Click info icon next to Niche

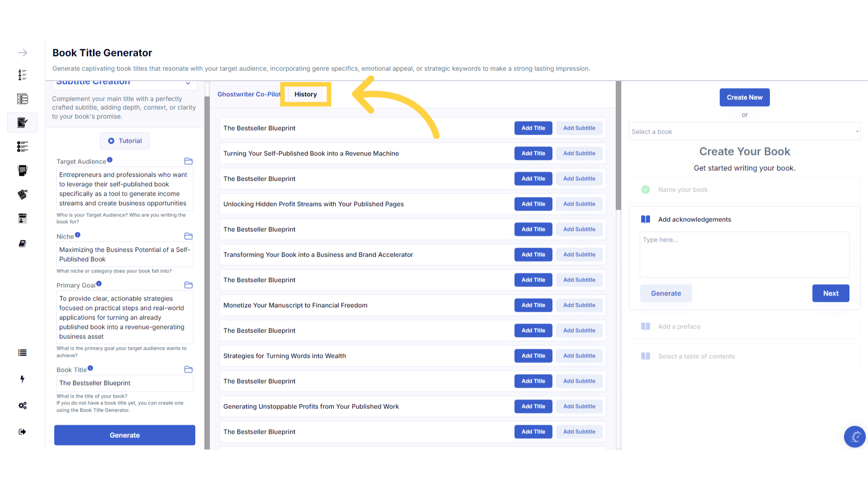tap(78, 235)
